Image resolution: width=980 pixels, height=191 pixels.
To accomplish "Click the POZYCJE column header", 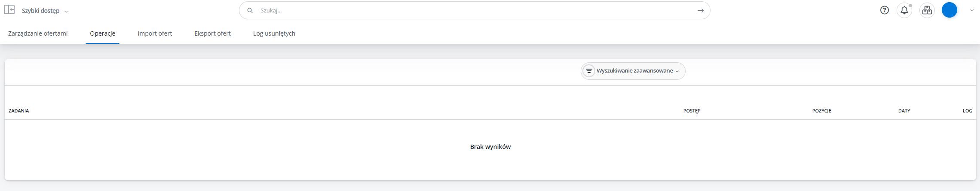I will 821,111.
